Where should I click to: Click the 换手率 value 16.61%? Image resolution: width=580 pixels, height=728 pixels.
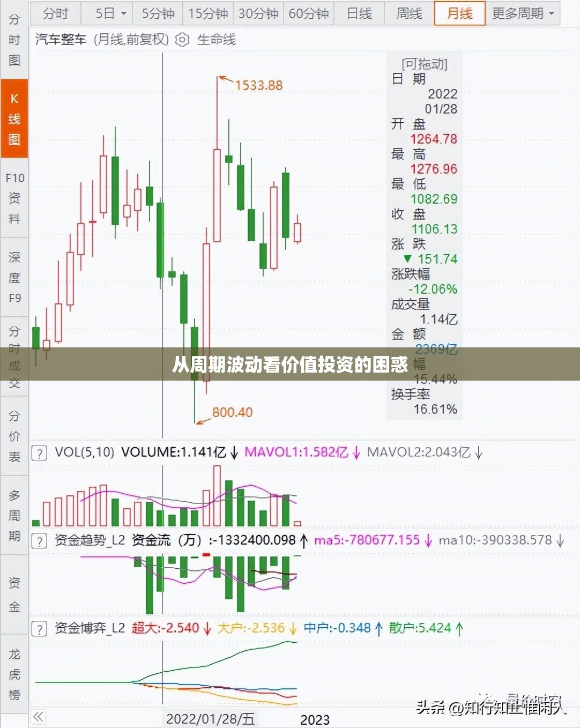click(435, 409)
